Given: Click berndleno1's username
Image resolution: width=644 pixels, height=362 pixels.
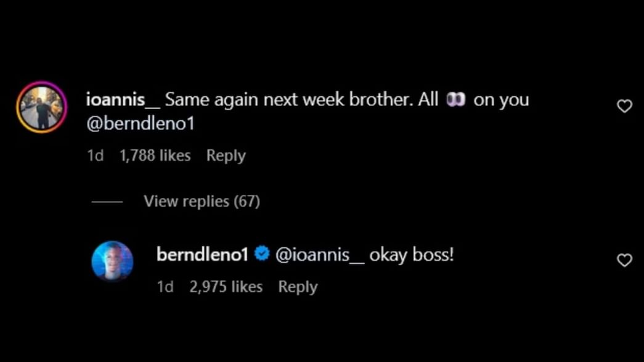Looking at the screenshot, I should tap(202, 253).
